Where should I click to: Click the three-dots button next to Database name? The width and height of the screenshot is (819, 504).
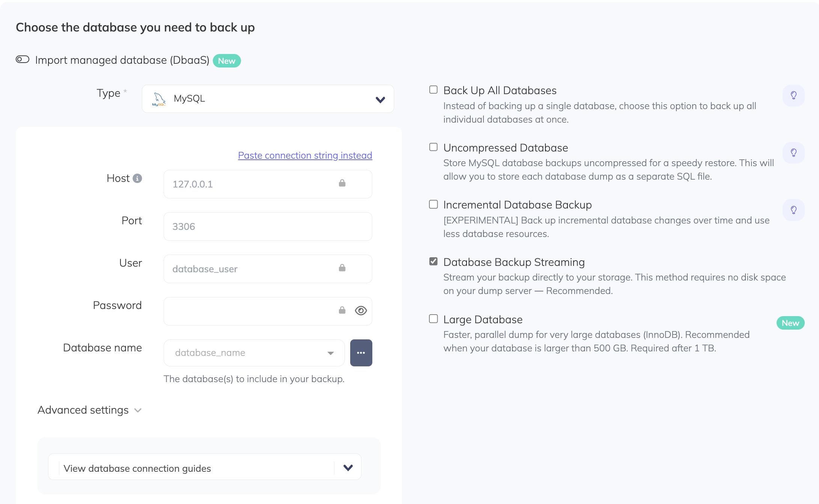361,353
